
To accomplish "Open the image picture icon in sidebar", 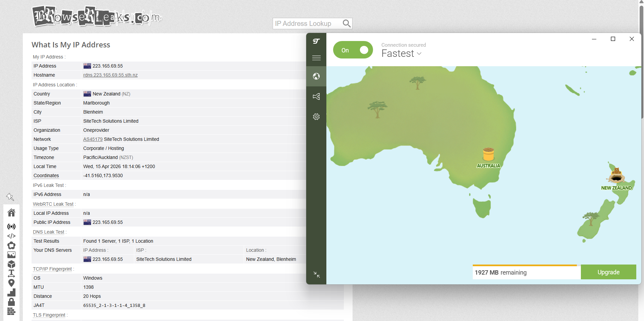I will point(11,255).
